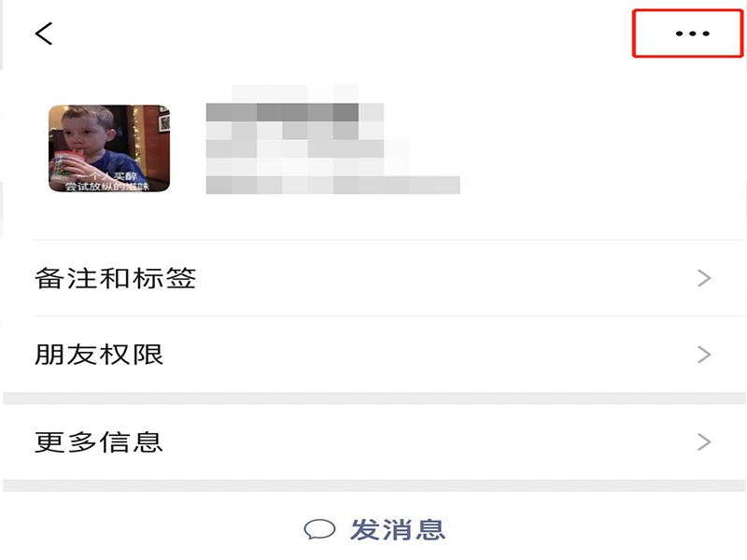Viewport: 747px width, 560px height.
Task: Tap the chat bubble icon beside 发消息
Action: click(x=319, y=529)
